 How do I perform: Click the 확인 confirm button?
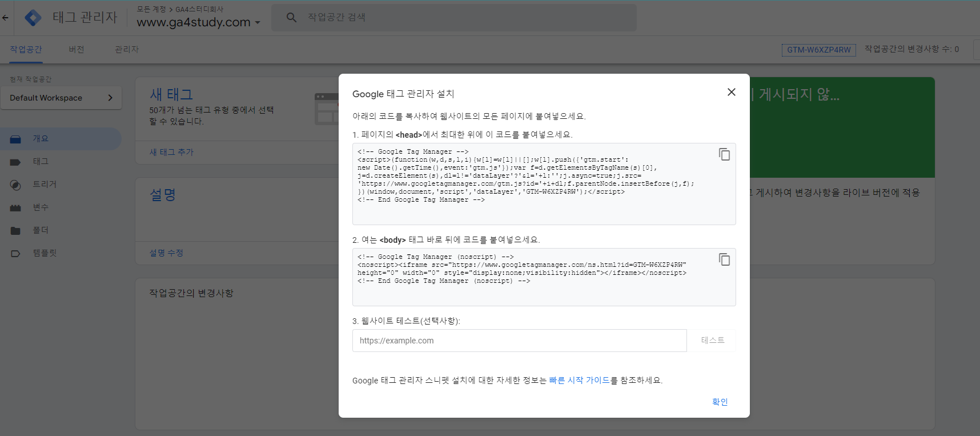pyautogui.click(x=720, y=402)
